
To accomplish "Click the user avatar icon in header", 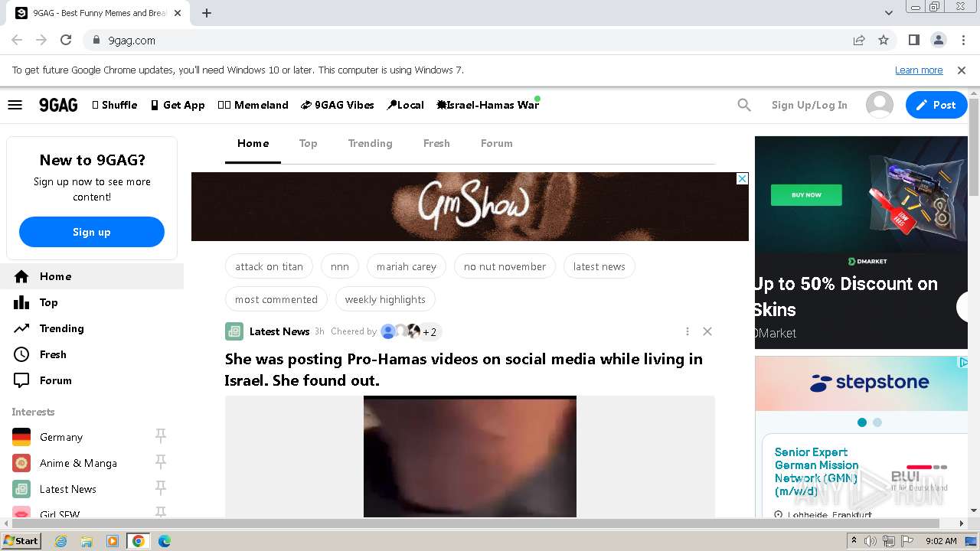I will tap(879, 105).
